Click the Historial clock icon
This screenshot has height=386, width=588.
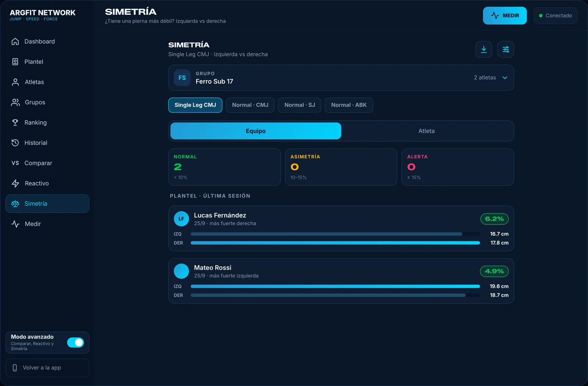pos(15,143)
